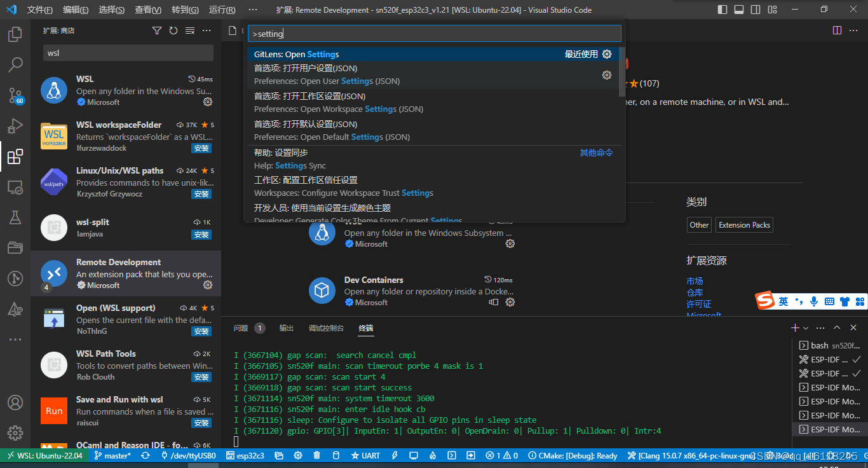868x468 pixels.
Task: Install Save and Run with wsl
Action: [201, 423]
